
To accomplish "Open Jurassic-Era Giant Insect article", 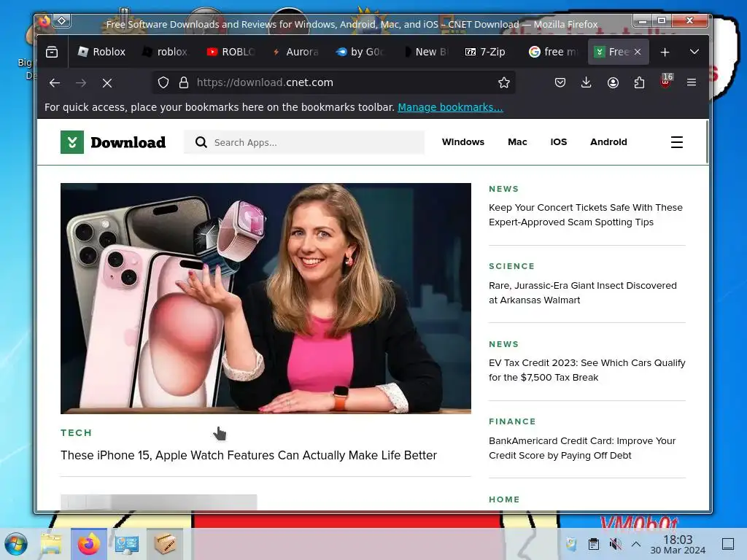I will point(583,293).
